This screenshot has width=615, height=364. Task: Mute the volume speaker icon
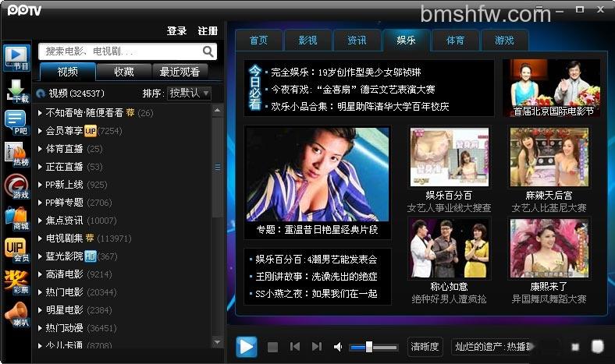[338, 347]
